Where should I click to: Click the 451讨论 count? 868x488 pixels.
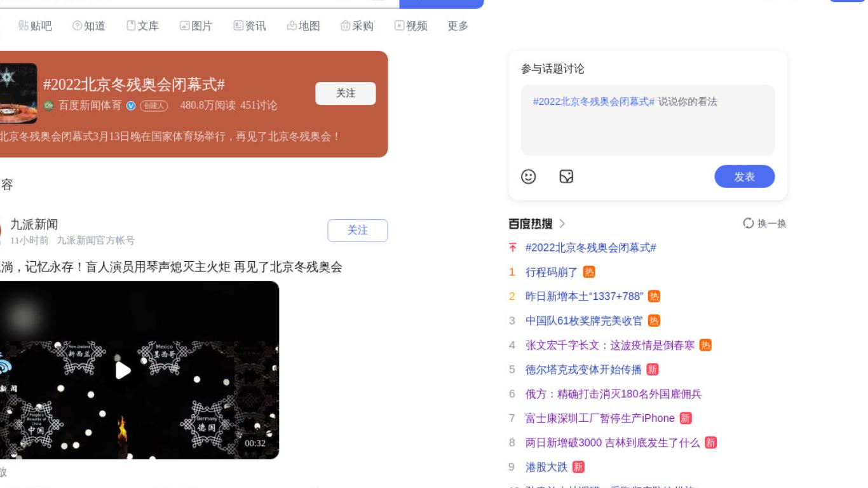[x=259, y=105]
